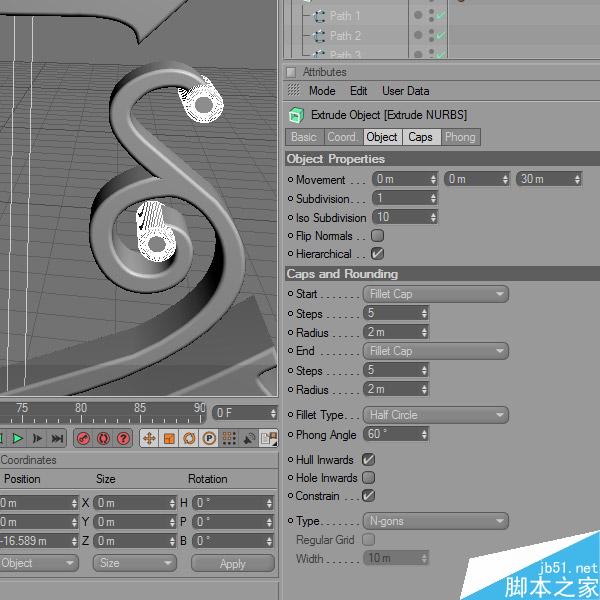Select the Path 2 spline icon
The image size is (600, 600).
click(319, 36)
